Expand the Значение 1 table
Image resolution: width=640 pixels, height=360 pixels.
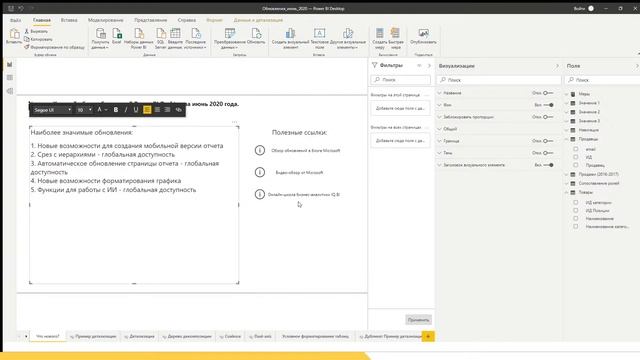click(567, 103)
